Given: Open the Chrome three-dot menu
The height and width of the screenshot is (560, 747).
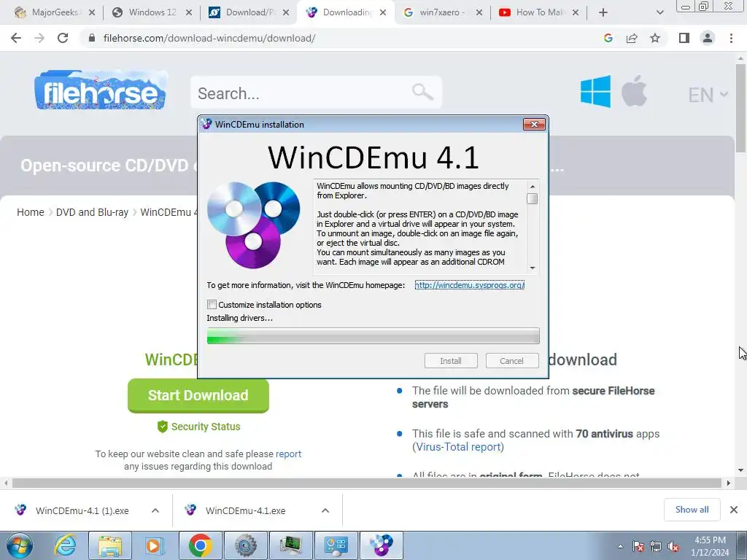Looking at the screenshot, I should 731,38.
